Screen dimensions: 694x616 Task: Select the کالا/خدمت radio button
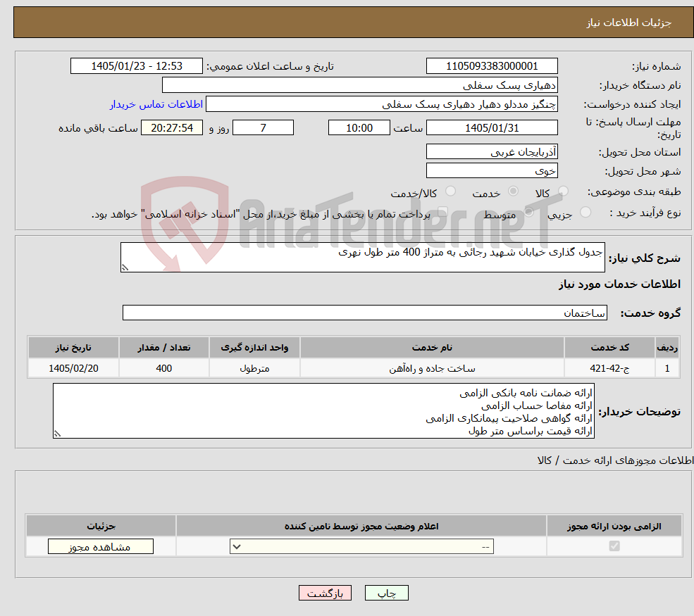coord(450,191)
